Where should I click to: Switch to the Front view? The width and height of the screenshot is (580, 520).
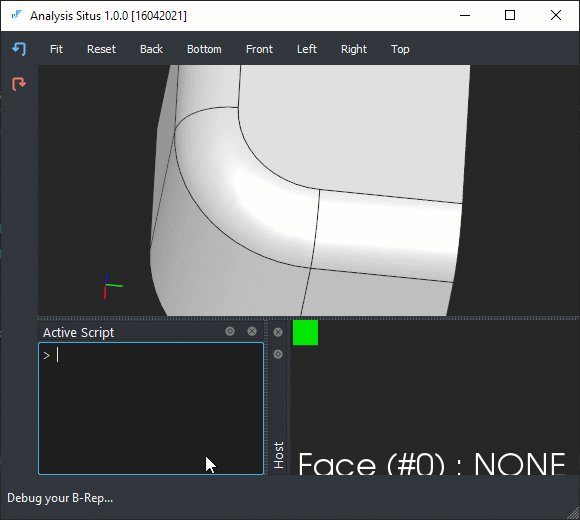(259, 49)
